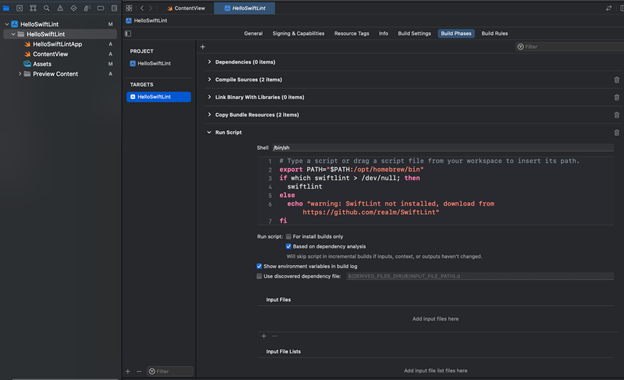Click the swap editor arrows icon
Screen dimensions: 624x380
[x=608, y=8]
